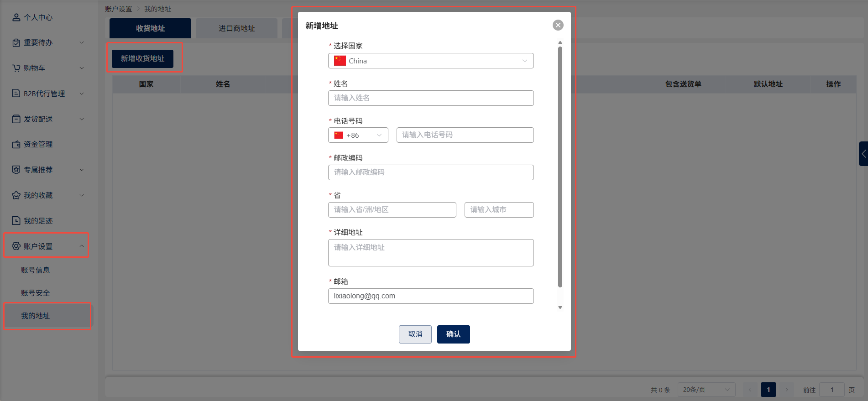Expand the 我的收藏 menu chevron
Screen dimensions: 868x401
pos(82,195)
